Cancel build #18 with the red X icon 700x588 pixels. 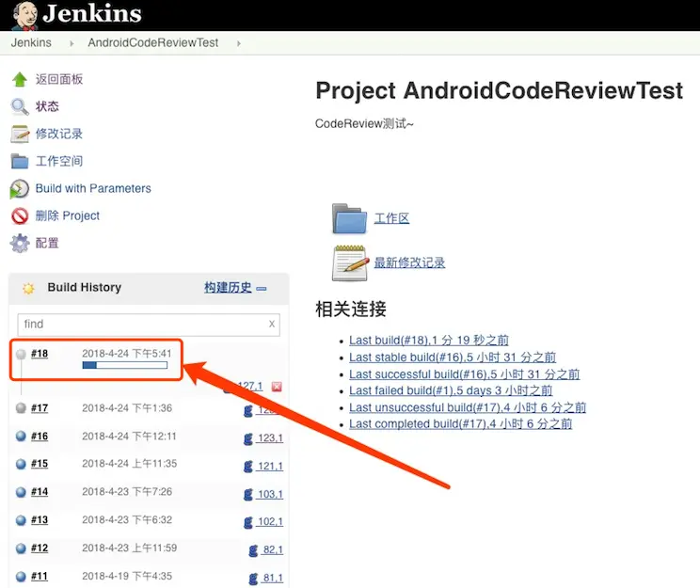coord(277,387)
